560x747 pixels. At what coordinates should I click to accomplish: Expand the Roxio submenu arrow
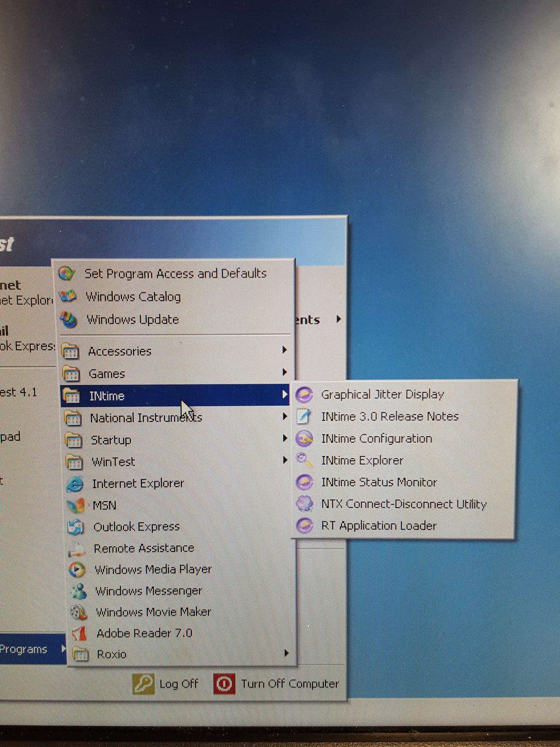(286, 653)
